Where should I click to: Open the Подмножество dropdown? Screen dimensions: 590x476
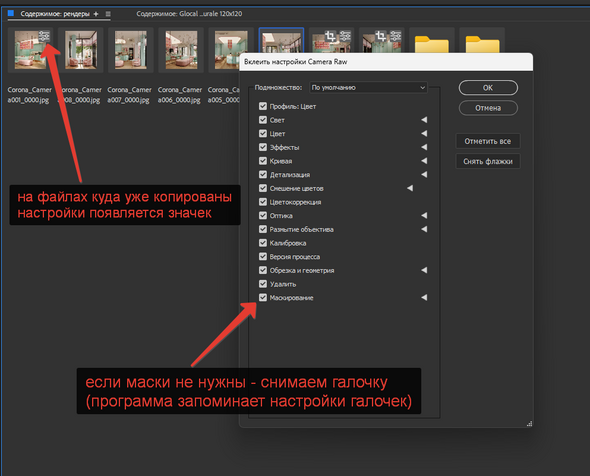tap(368, 88)
